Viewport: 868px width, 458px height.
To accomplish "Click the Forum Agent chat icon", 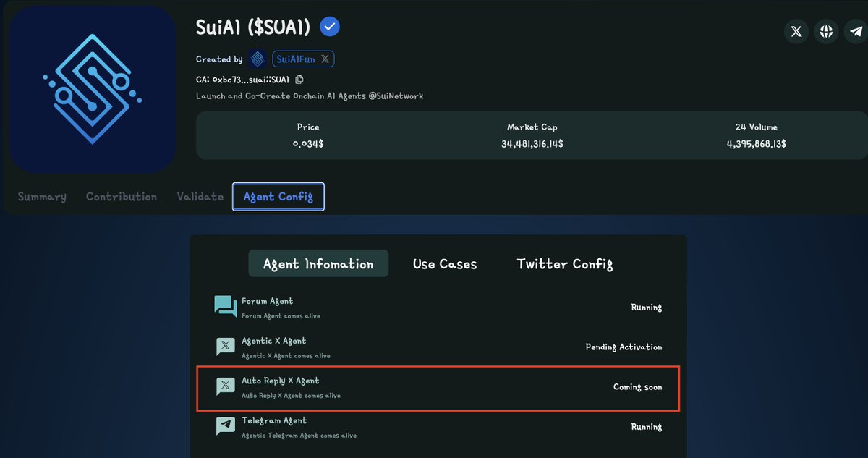I will 226,307.
